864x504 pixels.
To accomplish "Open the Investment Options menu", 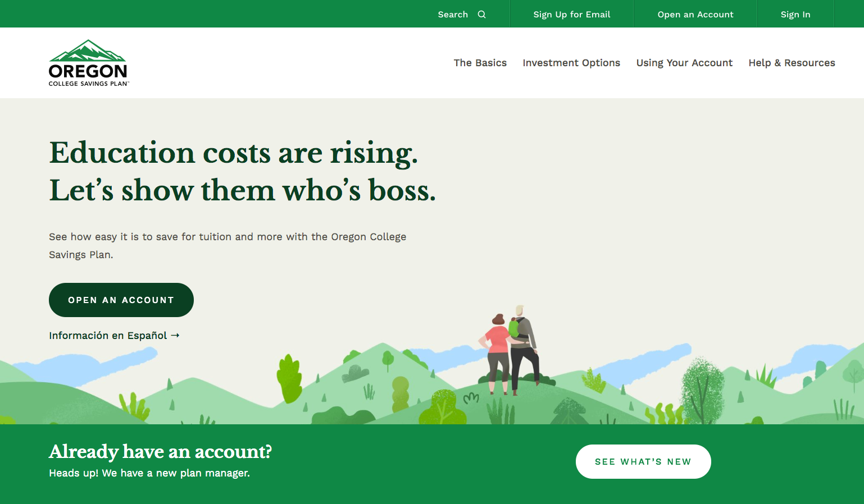I will tap(571, 63).
